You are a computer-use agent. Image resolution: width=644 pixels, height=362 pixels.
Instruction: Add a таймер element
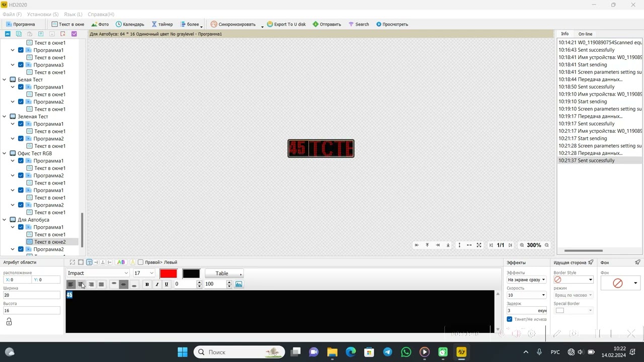(x=162, y=24)
